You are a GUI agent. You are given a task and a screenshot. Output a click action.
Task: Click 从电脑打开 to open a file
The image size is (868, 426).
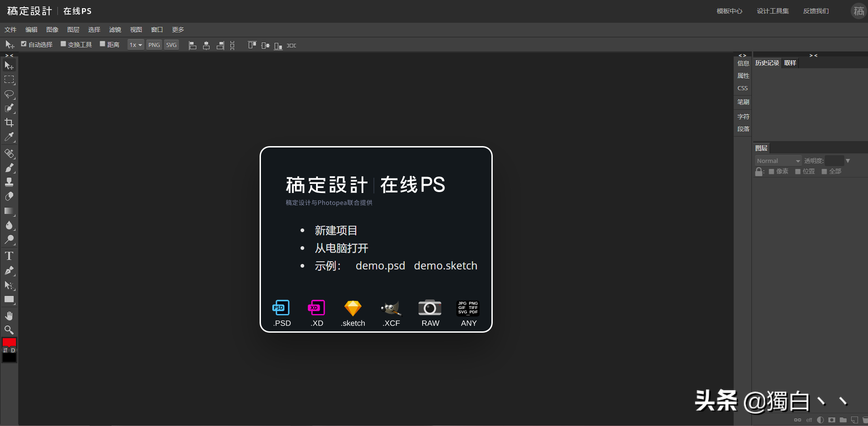[342, 248]
